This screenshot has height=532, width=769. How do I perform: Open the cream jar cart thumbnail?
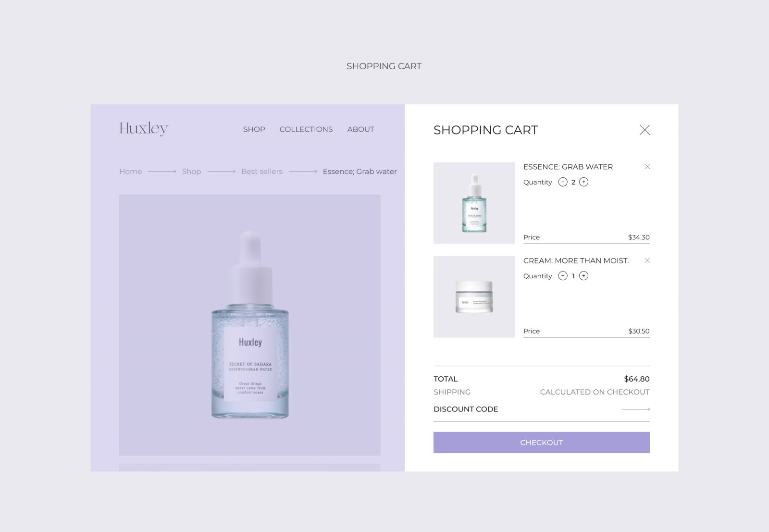(x=474, y=297)
